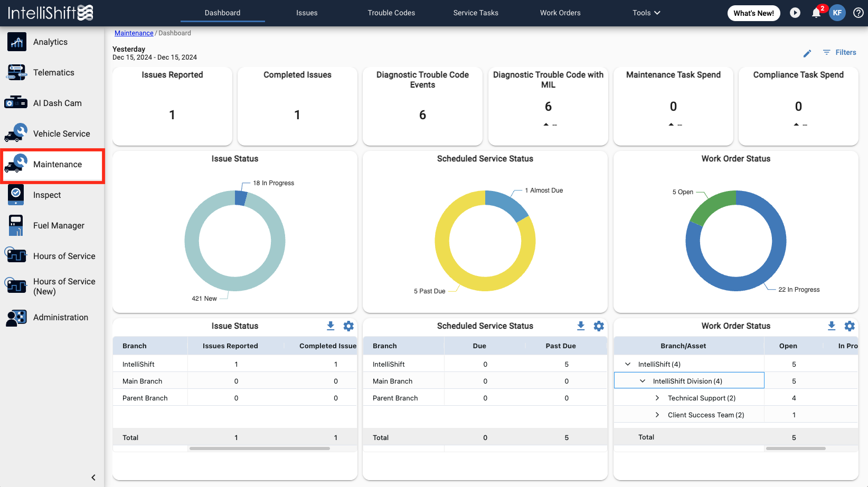
Task: Expand Client Success Team (2) row
Action: tap(657, 415)
